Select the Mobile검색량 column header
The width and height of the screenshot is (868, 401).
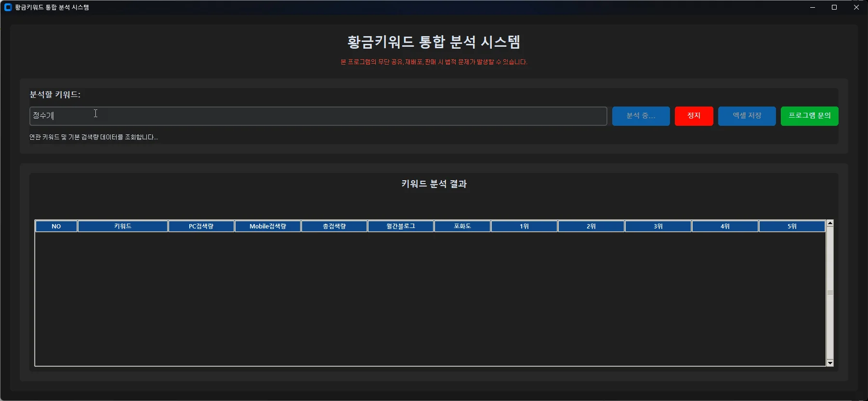coord(268,227)
